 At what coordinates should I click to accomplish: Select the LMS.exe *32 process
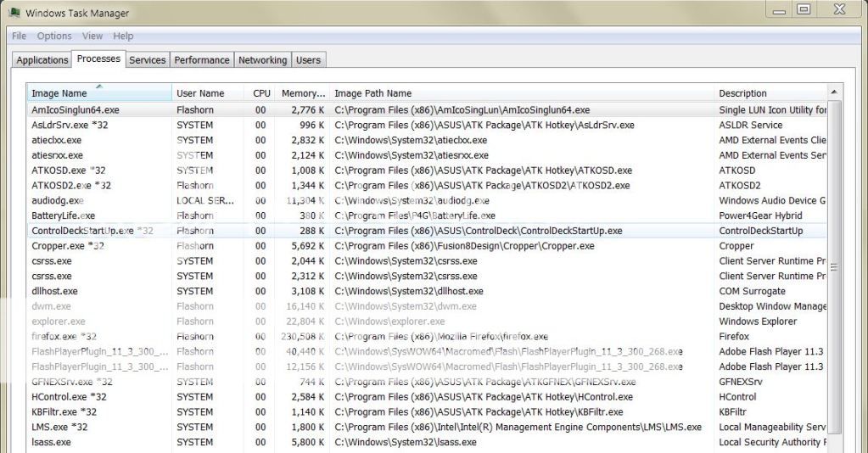click(426, 427)
